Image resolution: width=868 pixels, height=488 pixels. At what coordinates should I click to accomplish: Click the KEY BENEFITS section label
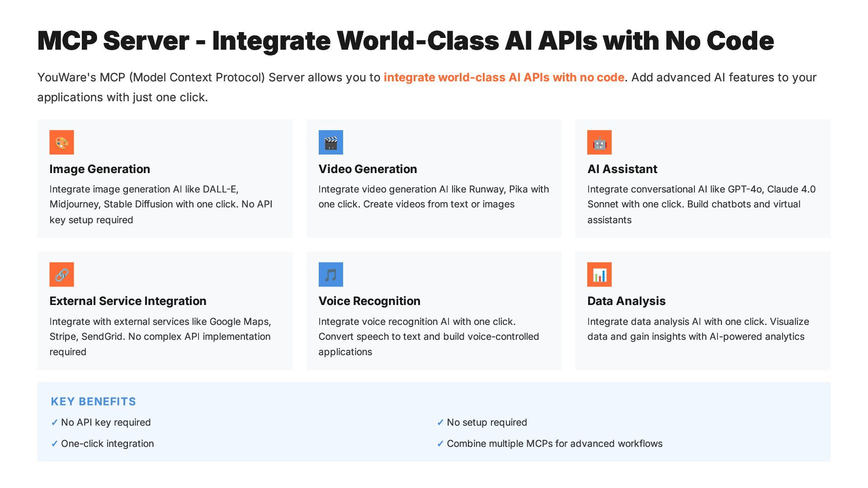(x=93, y=402)
